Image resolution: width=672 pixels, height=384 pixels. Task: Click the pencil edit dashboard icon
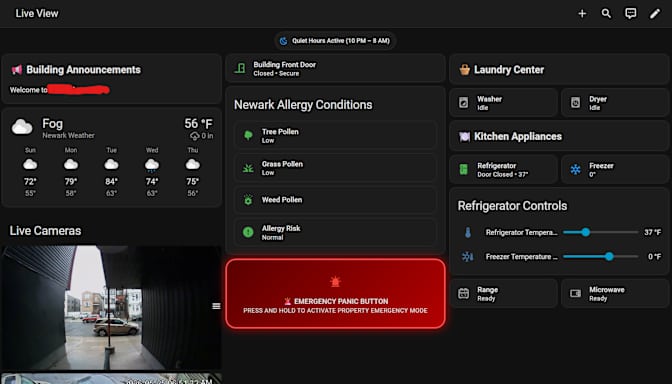pos(655,14)
